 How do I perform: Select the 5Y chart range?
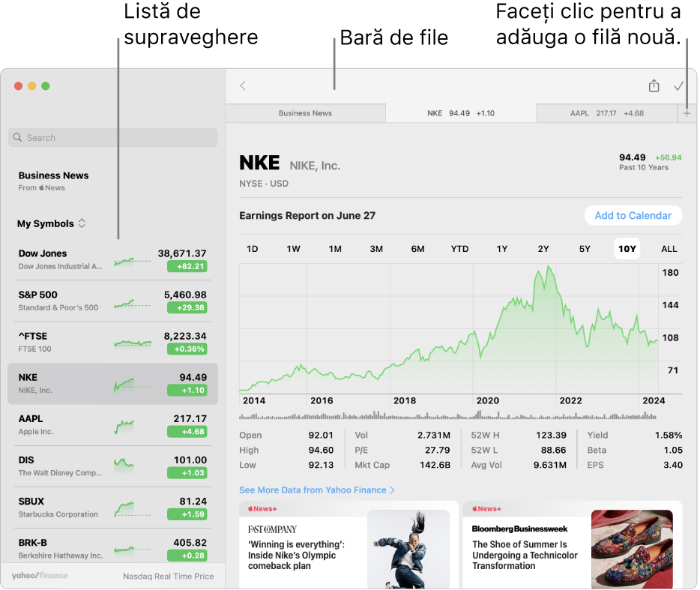click(585, 249)
